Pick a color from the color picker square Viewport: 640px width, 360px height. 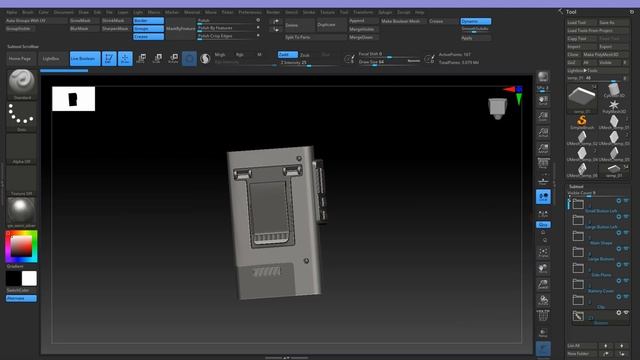pos(21,247)
